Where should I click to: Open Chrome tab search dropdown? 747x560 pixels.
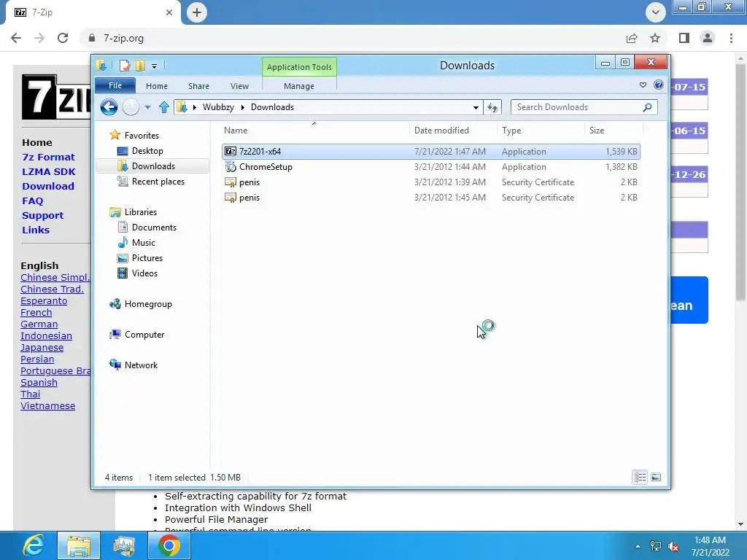[656, 12]
